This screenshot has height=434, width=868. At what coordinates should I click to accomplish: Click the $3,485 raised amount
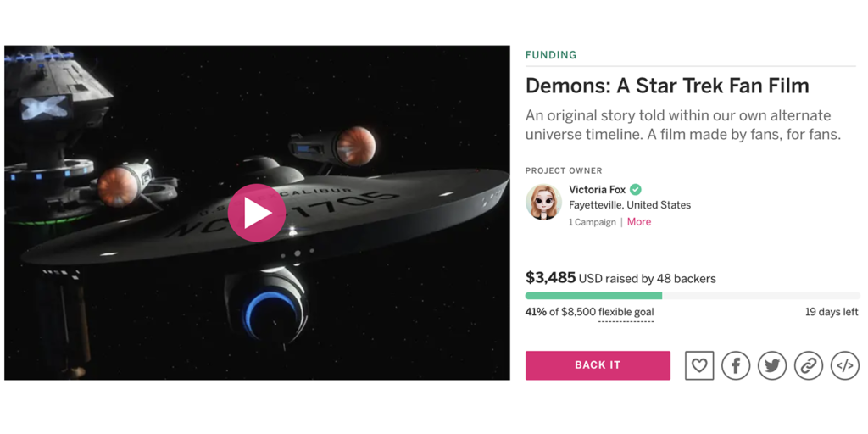[550, 278]
